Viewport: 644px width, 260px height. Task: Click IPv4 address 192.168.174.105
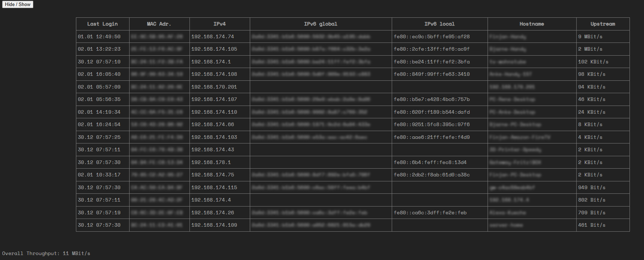pyautogui.click(x=214, y=49)
